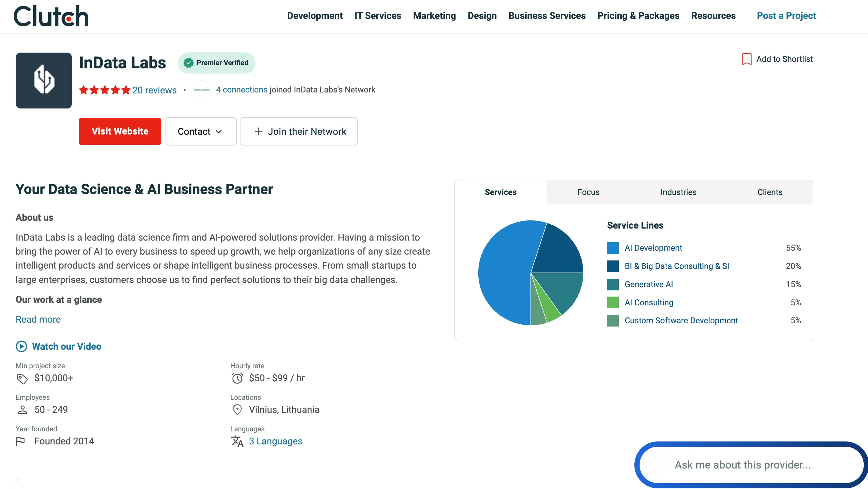The image size is (868, 489).
Task: Click the Add to Shortlist bookmark icon
Action: [x=746, y=59]
